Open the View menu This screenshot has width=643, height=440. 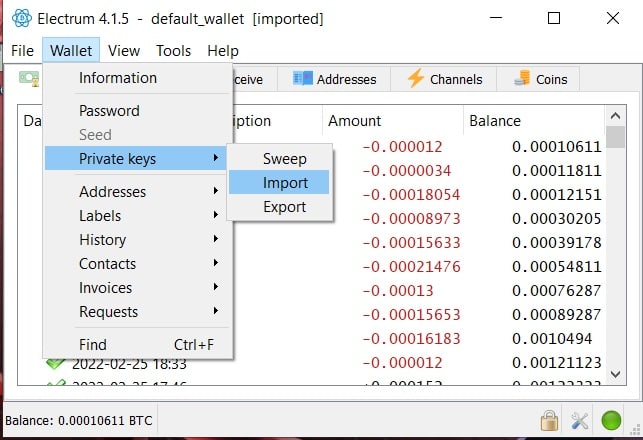(124, 51)
